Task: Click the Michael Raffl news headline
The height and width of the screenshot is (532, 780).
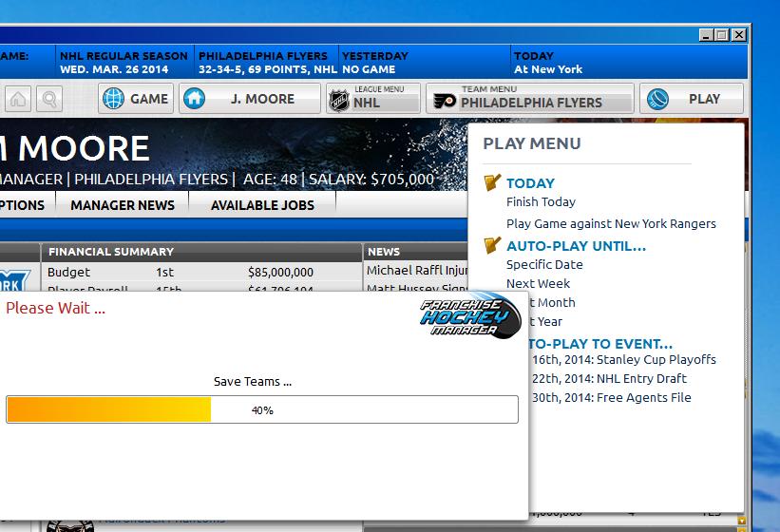Action: pyautogui.click(x=418, y=271)
